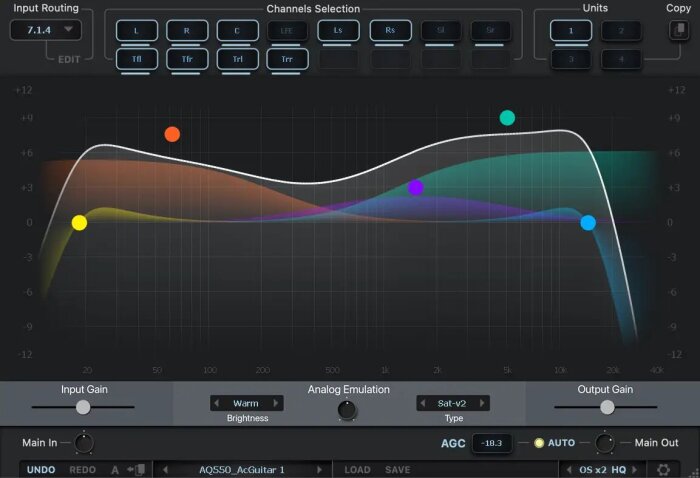Open settings via the gear icon
The image size is (700, 478).
663,470
